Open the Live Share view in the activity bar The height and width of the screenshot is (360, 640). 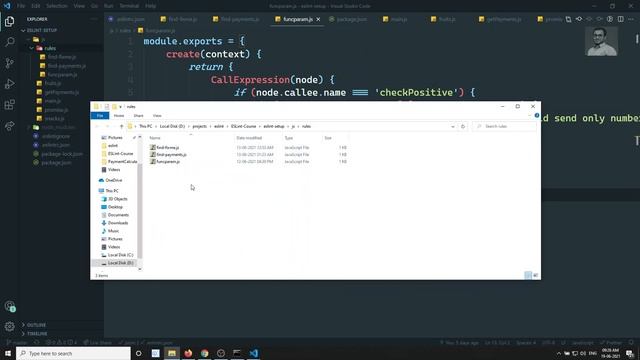coord(9,126)
